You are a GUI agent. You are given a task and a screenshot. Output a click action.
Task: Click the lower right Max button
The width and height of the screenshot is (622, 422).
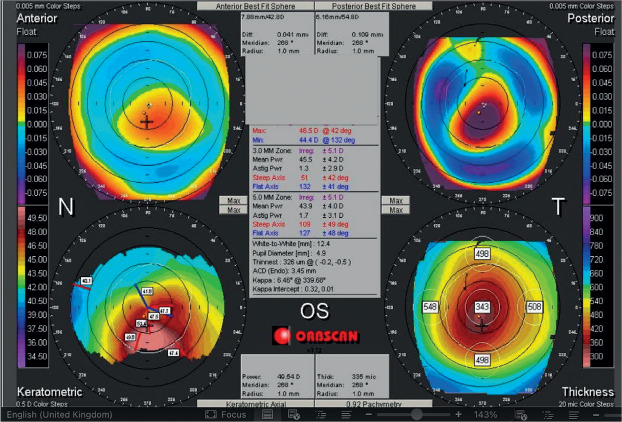coord(392,210)
